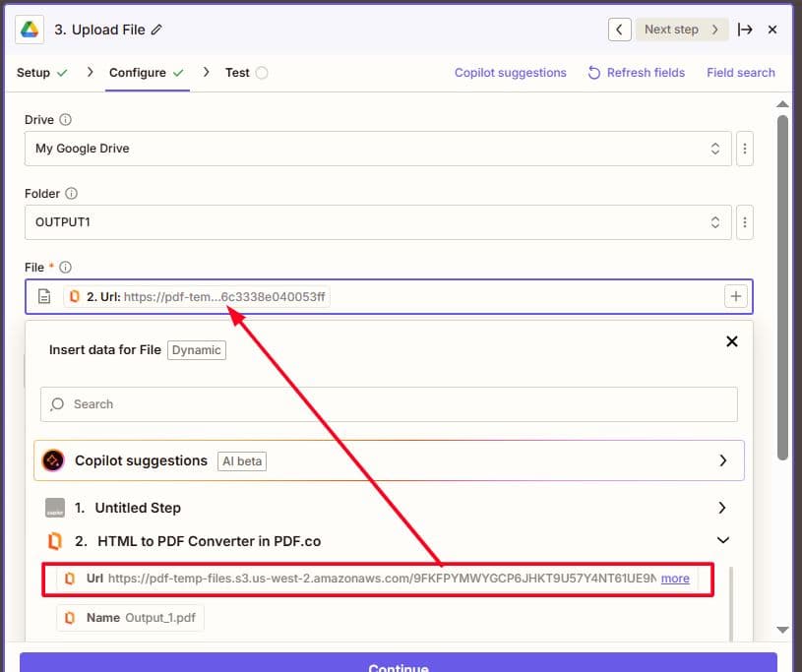Viewport: 802px width, 672px height.
Task: Open the OUTPUT1 folder dropdown
Action: [377, 222]
